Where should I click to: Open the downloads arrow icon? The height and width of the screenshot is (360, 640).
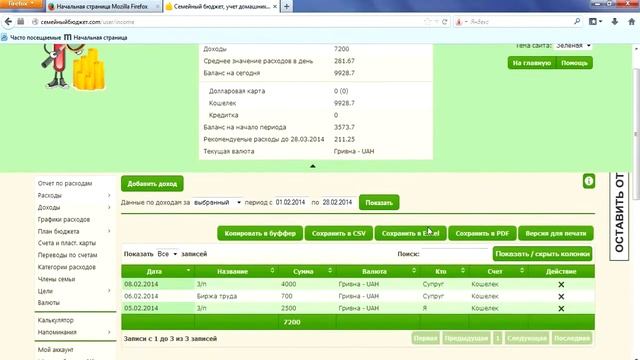pos(614,22)
